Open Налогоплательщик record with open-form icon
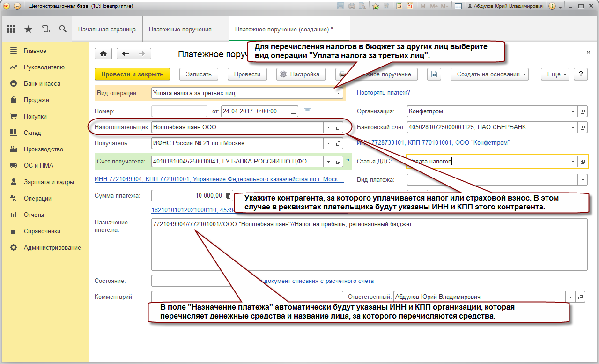Image resolution: width=599 pixels, height=364 pixels. [339, 127]
